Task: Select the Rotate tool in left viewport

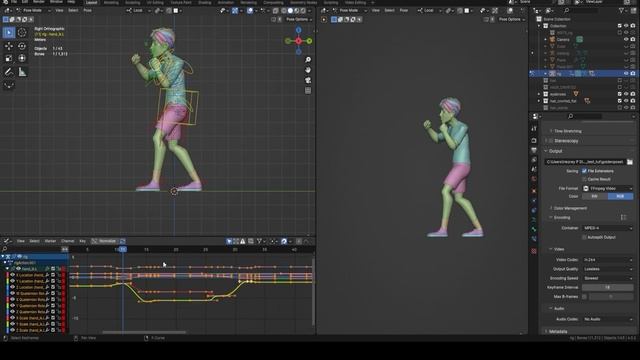Action: [x=22, y=46]
